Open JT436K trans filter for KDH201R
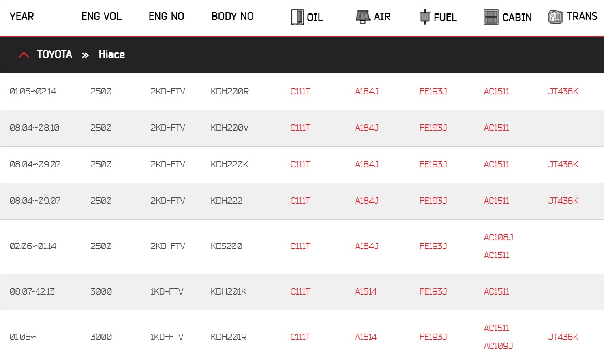Viewport: 604px width, 364px height. [x=563, y=337]
